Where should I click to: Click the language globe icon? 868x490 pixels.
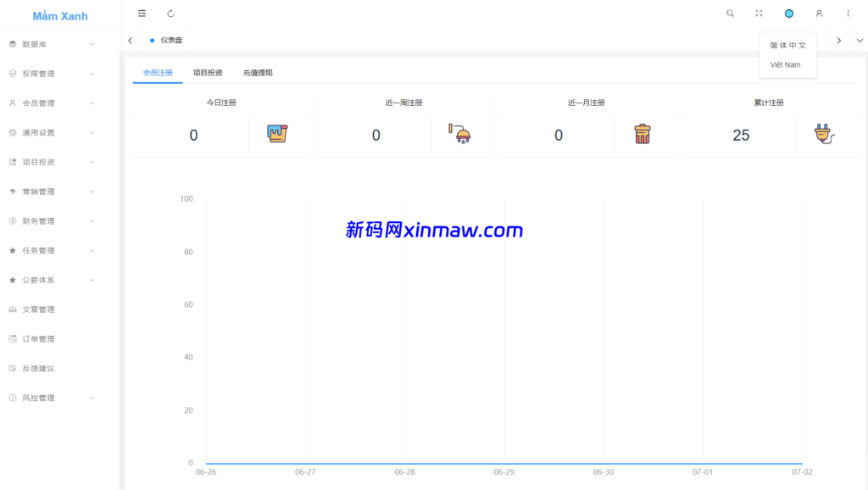click(x=789, y=14)
